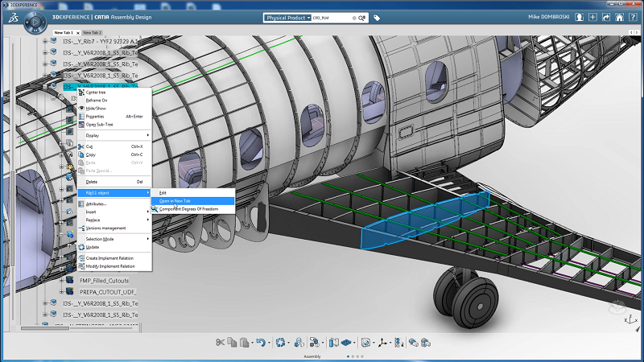
Task: Click the tag icon beside search
Action: click(x=378, y=17)
